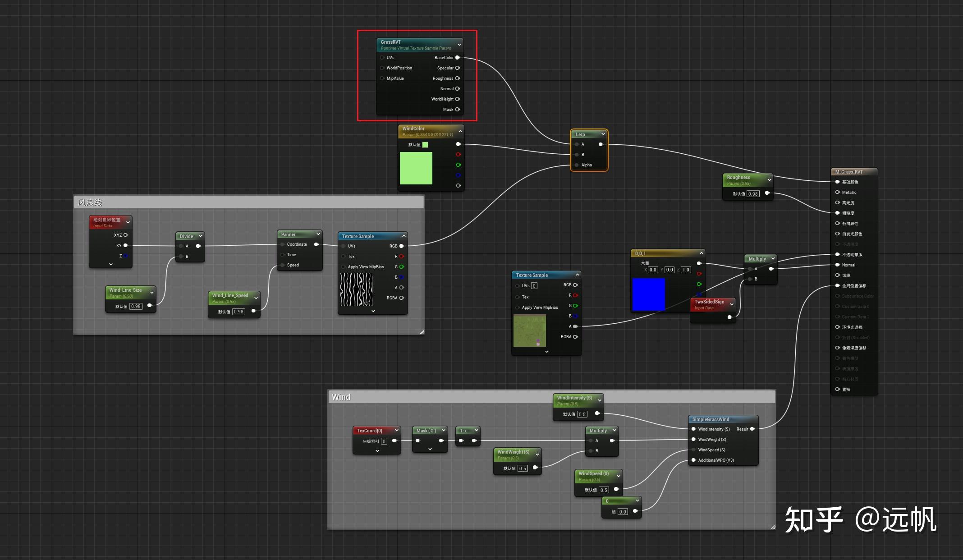Click the Alpha input pin of Lerp
This screenshot has height=560, width=963.
coord(577,165)
